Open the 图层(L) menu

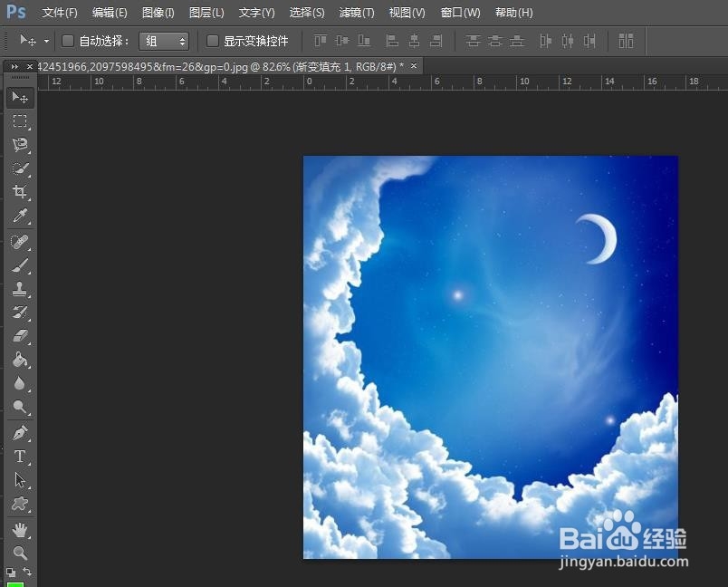click(x=206, y=13)
